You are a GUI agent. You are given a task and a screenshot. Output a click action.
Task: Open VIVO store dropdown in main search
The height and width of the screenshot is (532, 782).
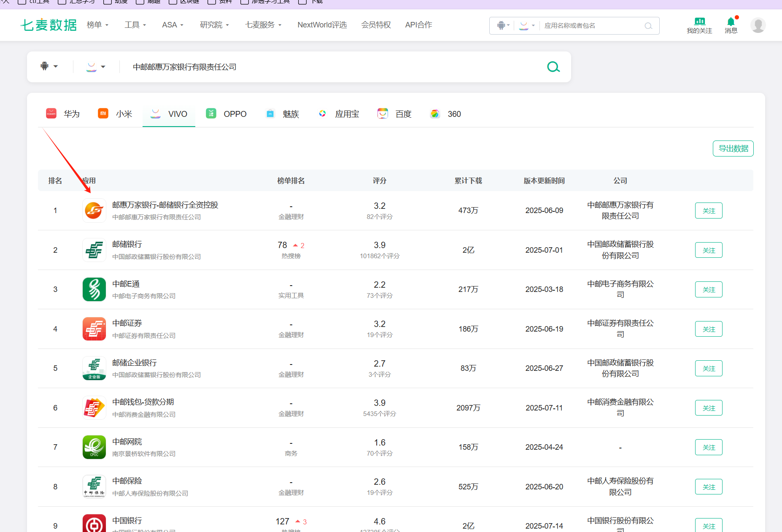pos(96,67)
